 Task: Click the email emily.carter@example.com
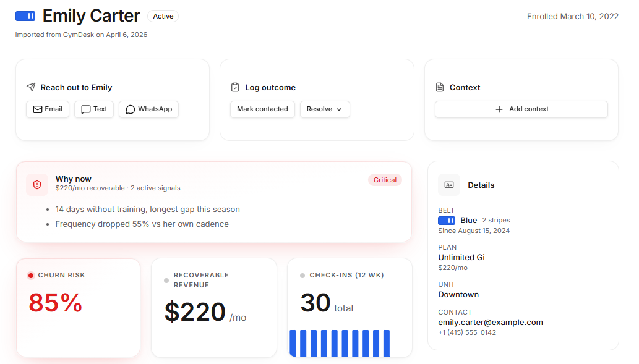(491, 322)
